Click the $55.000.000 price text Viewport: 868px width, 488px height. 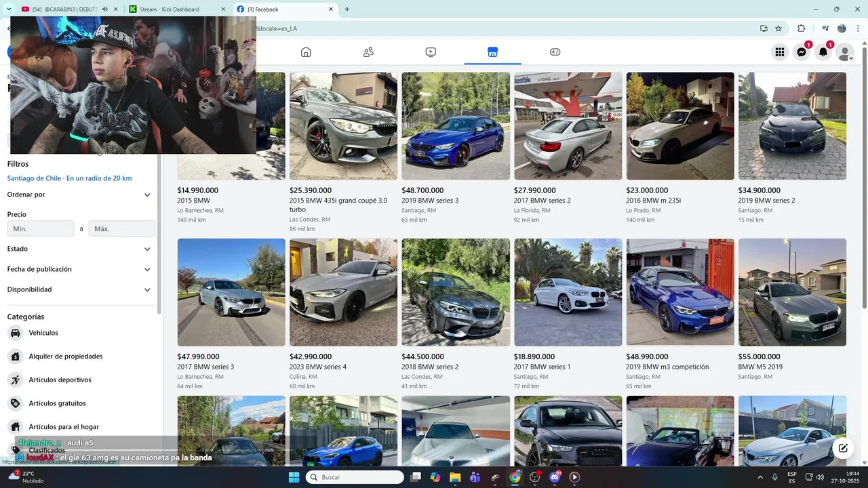[759, 357]
